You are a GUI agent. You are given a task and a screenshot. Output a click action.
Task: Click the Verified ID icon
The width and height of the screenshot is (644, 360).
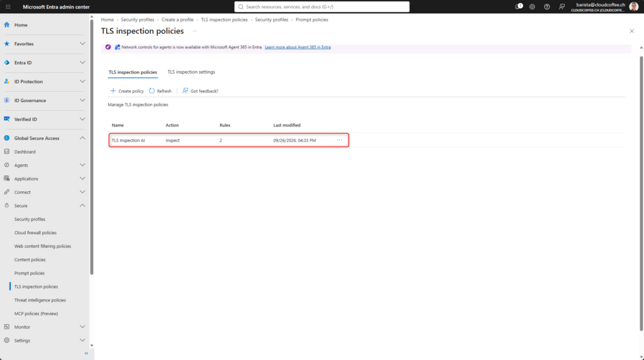[x=6, y=119]
